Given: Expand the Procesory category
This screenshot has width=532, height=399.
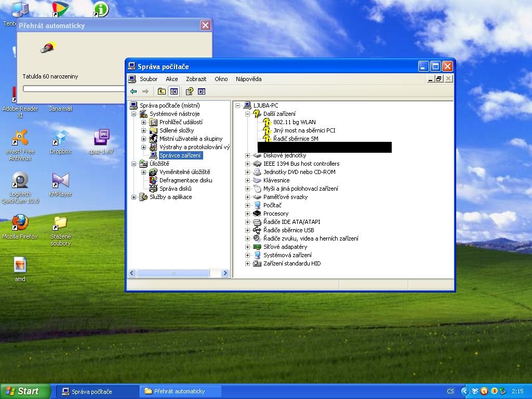Looking at the screenshot, I should [x=248, y=214].
